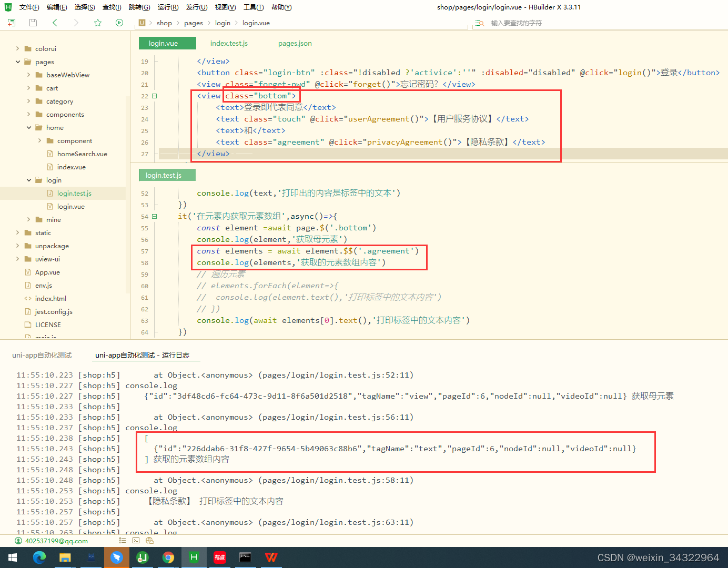The height and width of the screenshot is (568, 728).
Task: Click the HBuilder X icon in taskbar
Action: click(x=194, y=557)
